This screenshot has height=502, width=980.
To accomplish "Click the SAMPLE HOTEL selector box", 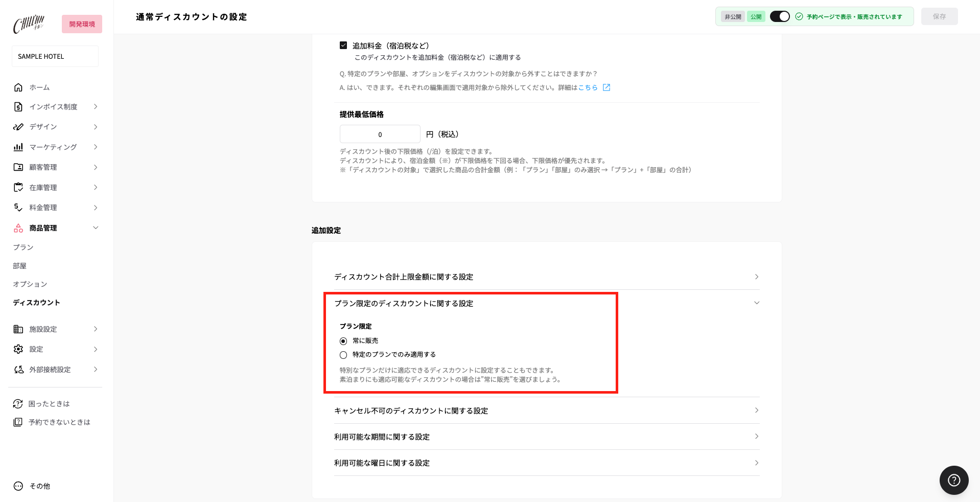I will (x=55, y=56).
